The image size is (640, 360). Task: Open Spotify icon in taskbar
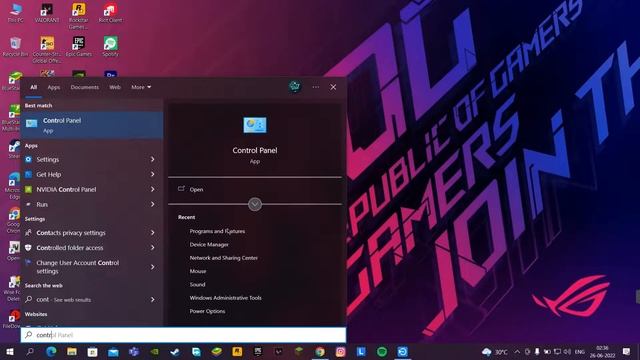382,351
